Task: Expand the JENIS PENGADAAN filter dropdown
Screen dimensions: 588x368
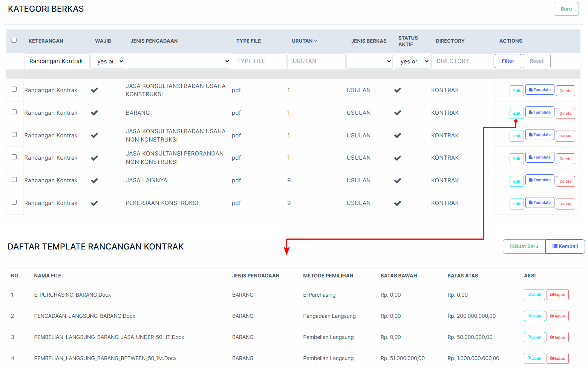Action: [x=178, y=61]
